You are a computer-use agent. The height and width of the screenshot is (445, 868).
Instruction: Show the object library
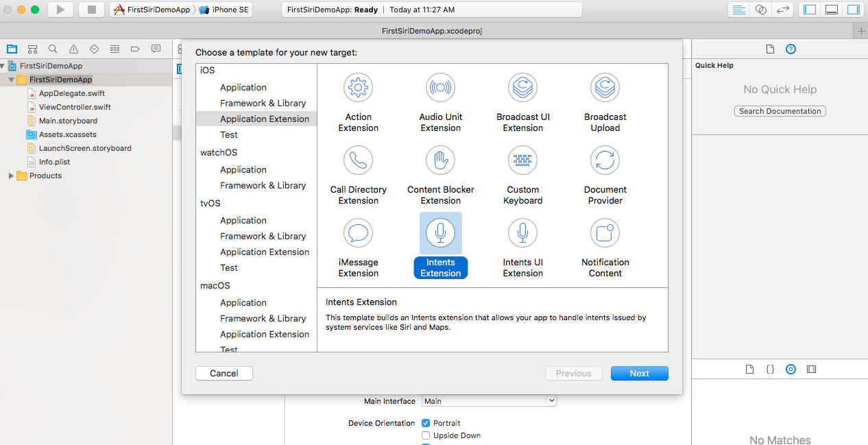coord(791,369)
